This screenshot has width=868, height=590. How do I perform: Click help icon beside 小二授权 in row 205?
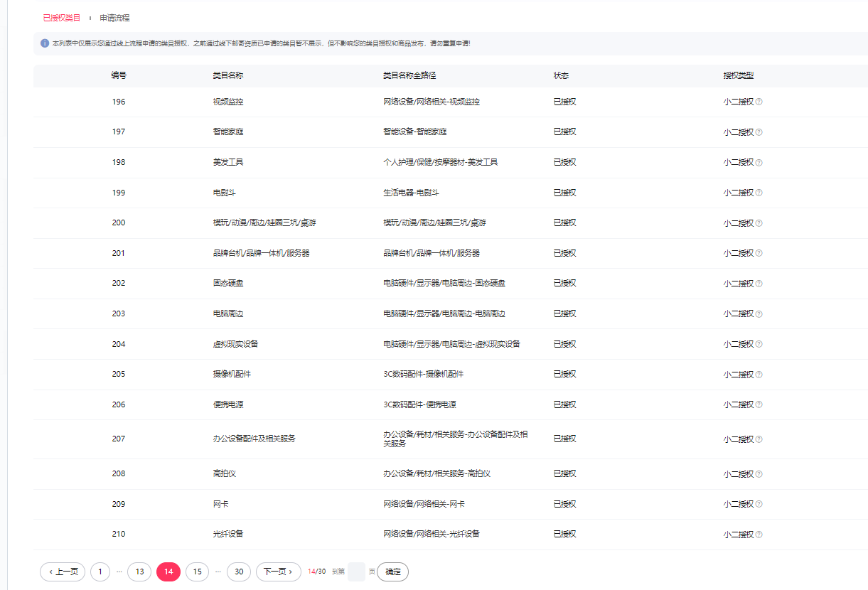(x=759, y=375)
